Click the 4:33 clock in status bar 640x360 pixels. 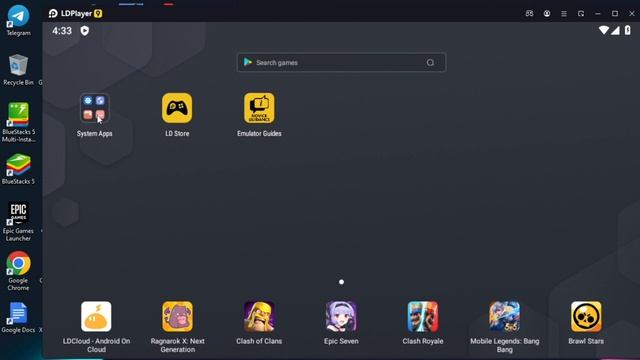tap(62, 31)
